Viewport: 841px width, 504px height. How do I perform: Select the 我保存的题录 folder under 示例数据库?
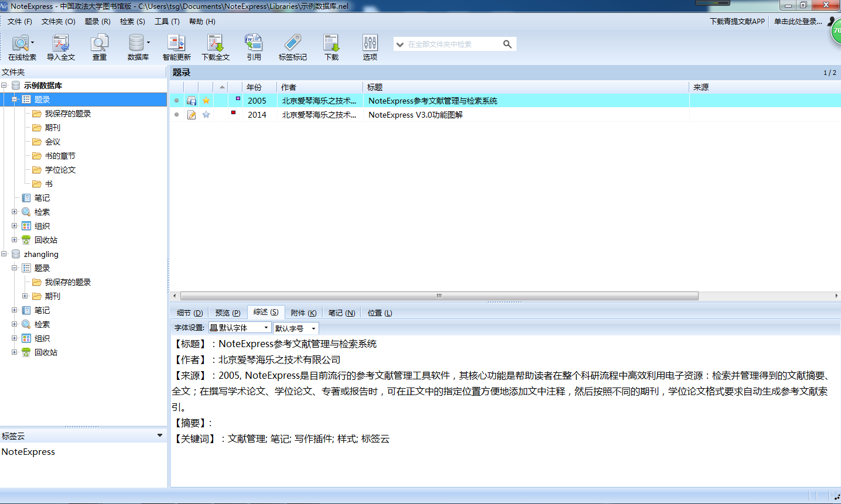[x=68, y=114]
